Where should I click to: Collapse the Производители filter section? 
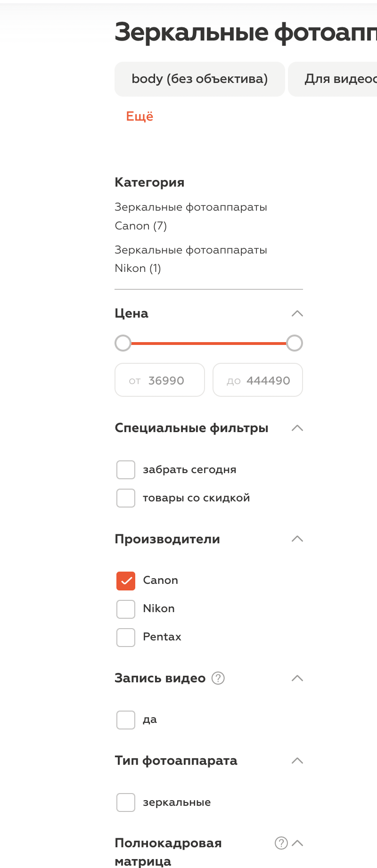[x=297, y=539]
